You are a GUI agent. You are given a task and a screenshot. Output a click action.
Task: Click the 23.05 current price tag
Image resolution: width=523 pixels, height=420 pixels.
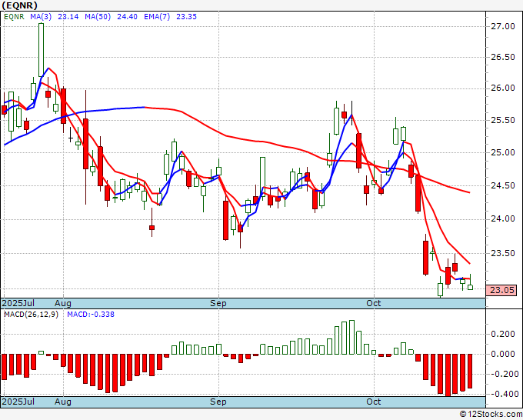click(x=501, y=290)
